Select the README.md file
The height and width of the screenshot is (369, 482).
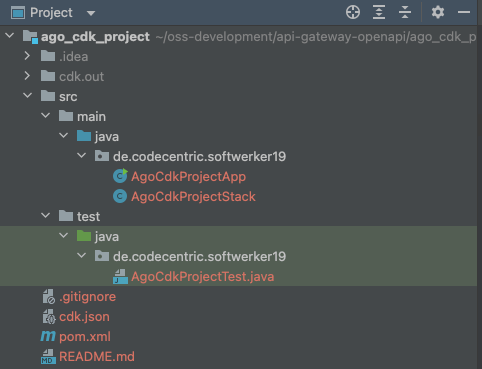pos(97,356)
